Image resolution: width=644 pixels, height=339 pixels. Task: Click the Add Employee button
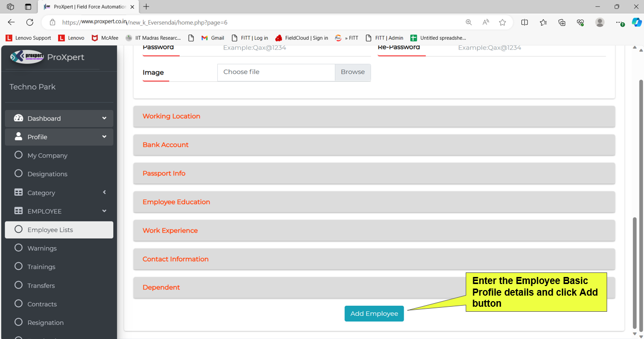374,314
